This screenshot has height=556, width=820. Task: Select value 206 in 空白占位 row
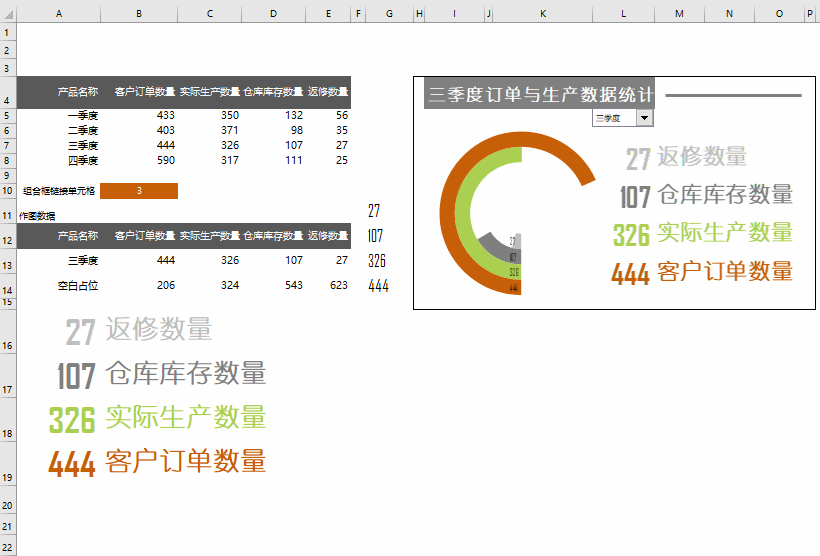point(166,286)
